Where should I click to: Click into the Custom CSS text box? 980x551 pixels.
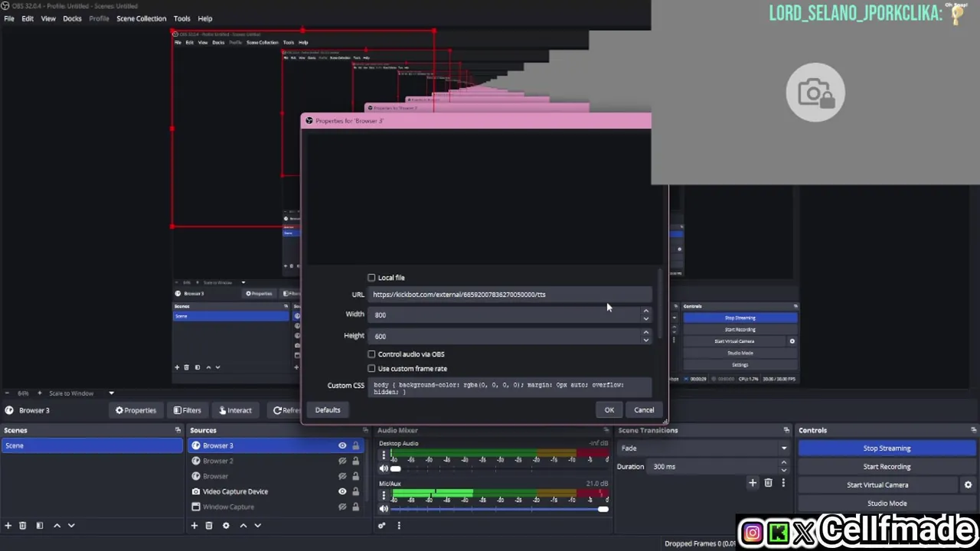[x=510, y=388]
